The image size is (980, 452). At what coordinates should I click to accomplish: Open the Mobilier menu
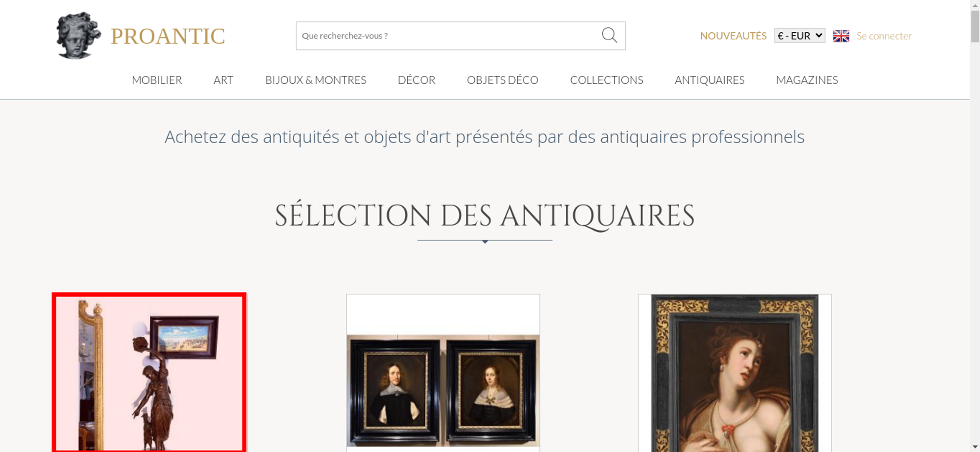157,80
